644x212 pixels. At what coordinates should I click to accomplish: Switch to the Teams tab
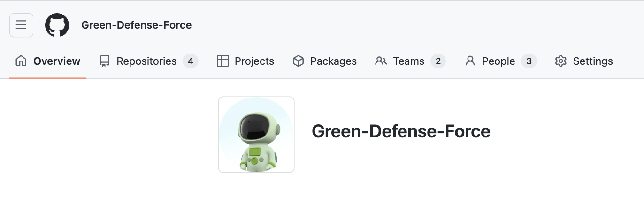tap(410, 61)
